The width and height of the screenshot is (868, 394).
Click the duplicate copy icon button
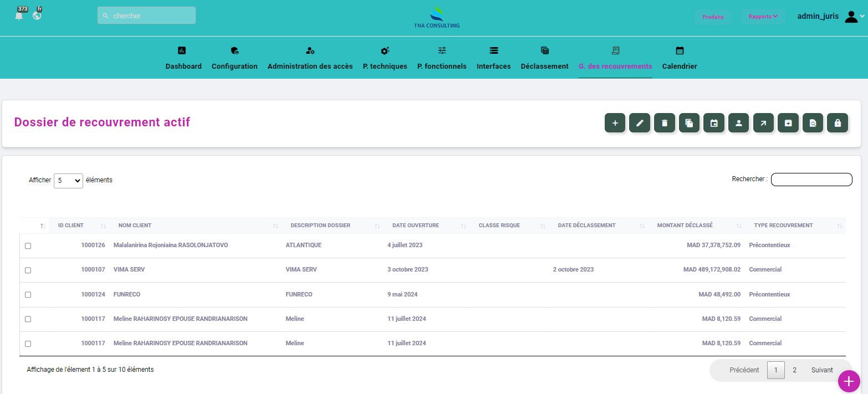tap(689, 123)
